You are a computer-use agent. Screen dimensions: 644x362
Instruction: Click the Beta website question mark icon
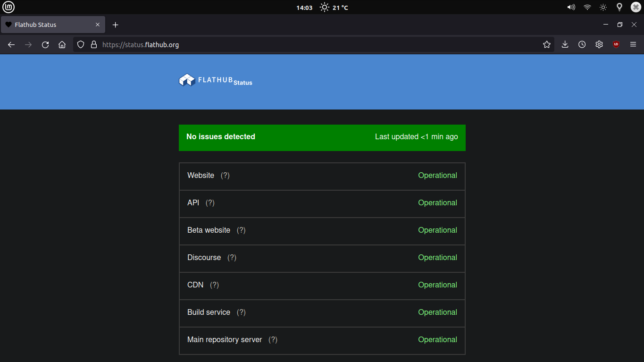[241, 230]
